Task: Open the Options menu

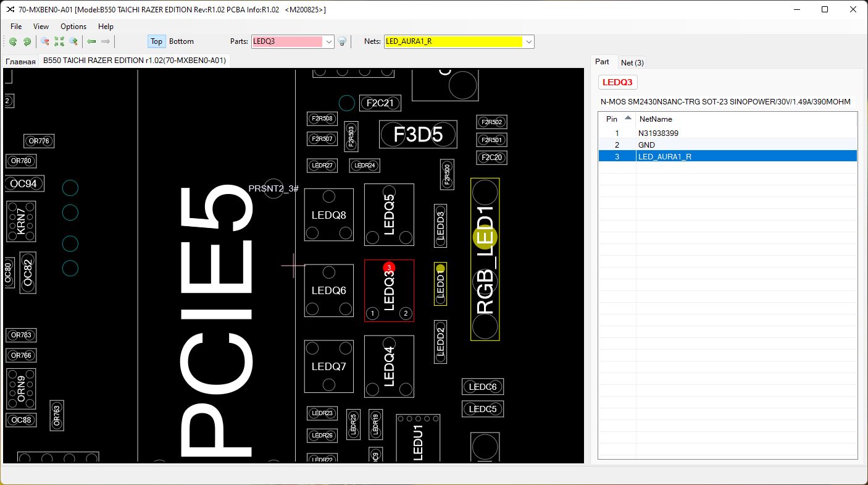Action: click(73, 27)
